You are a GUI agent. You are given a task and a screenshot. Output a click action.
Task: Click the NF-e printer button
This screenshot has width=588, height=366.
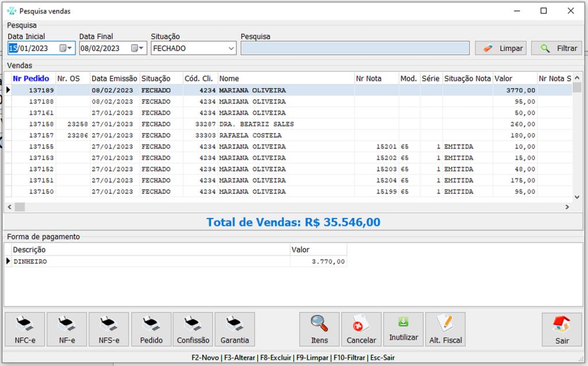(x=67, y=330)
